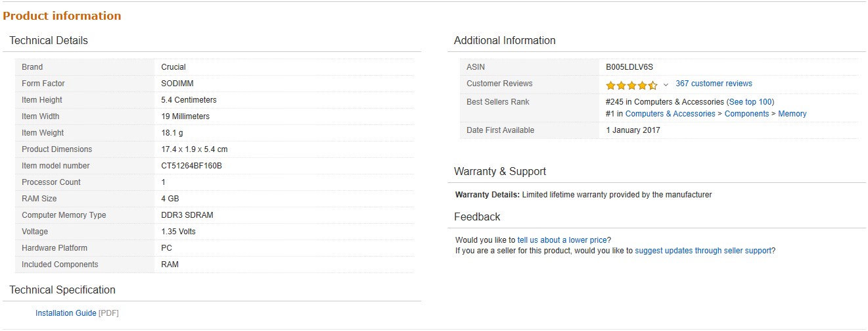Open the Memory category link
Screen dimensions: 868x331
pos(792,114)
